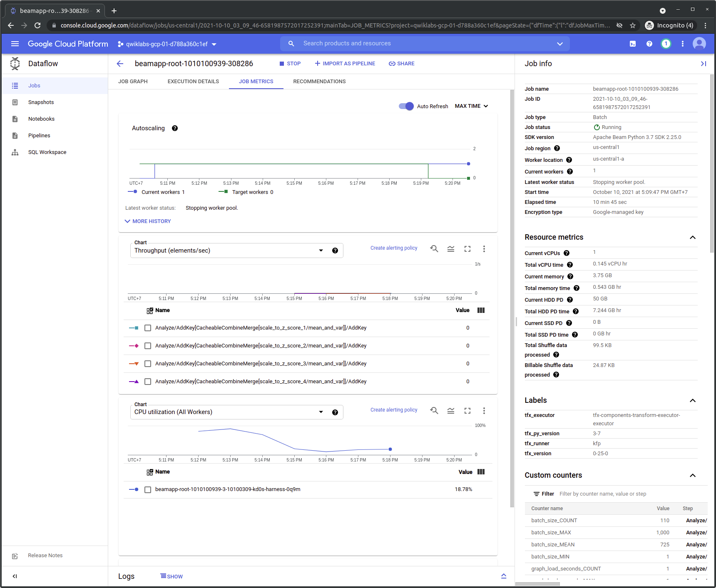Click the SHARE button
716x588 pixels.
pos(402,64)
